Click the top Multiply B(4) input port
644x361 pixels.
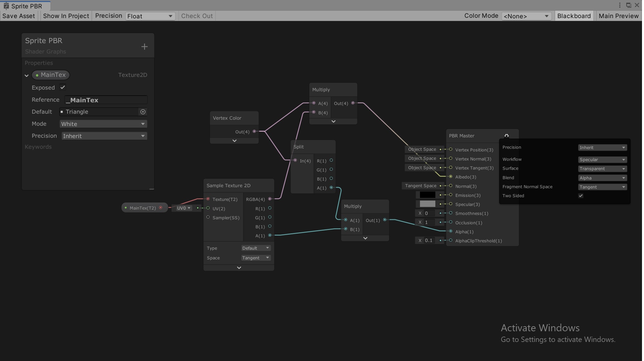click(314, 112)
